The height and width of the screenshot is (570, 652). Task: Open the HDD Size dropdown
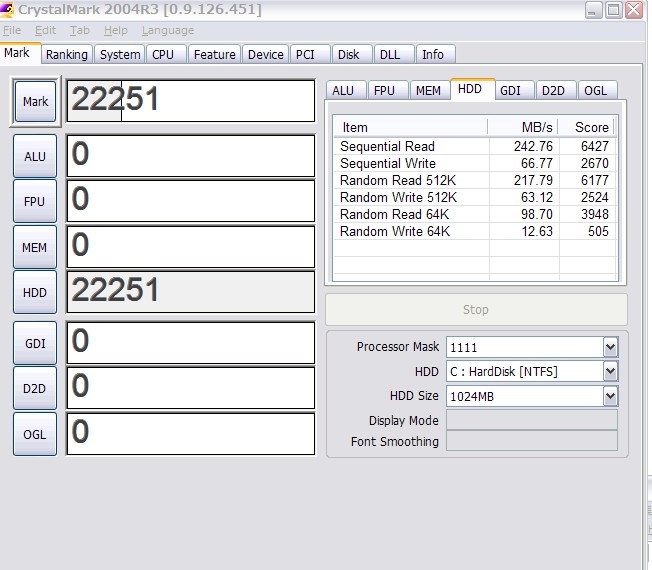pyautogui.click(x=610, y=396)
